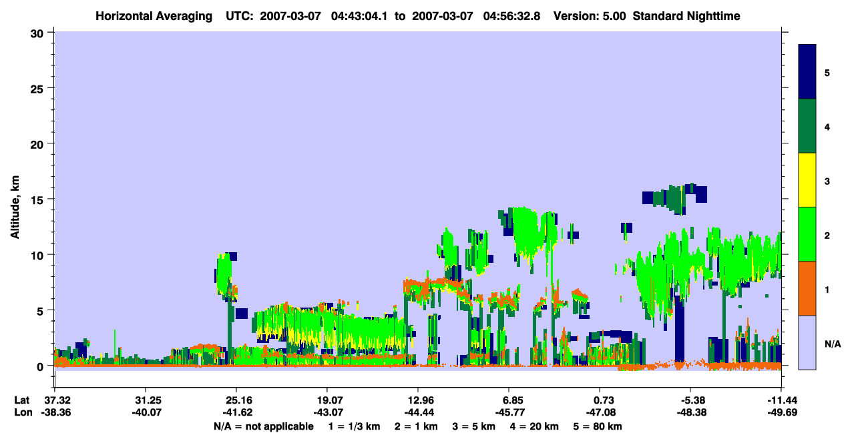Click the y-axis tick label 10
The height and width of the screenshot is (445, 868).
pos(39,255)
